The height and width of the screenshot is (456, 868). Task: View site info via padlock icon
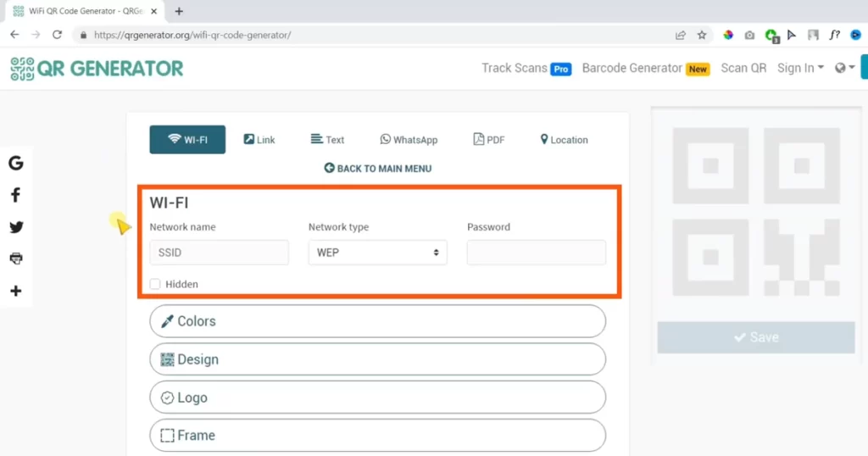[84, 35]
